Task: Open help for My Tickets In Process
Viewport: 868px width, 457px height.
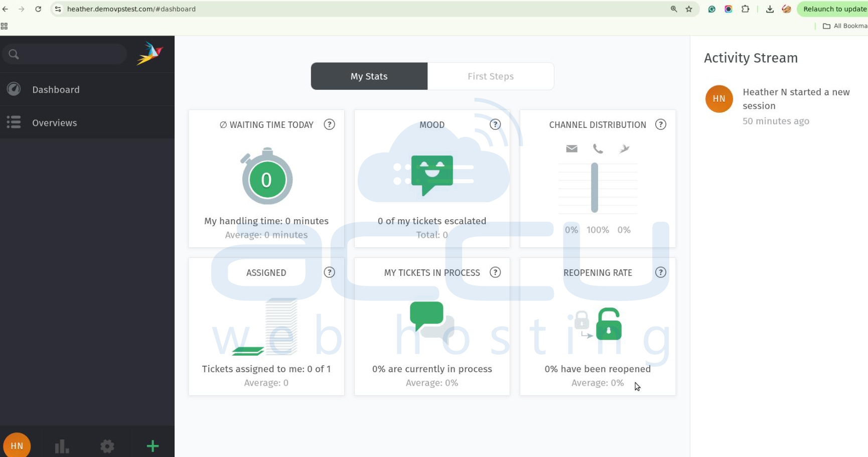Action: click(495, 272)
